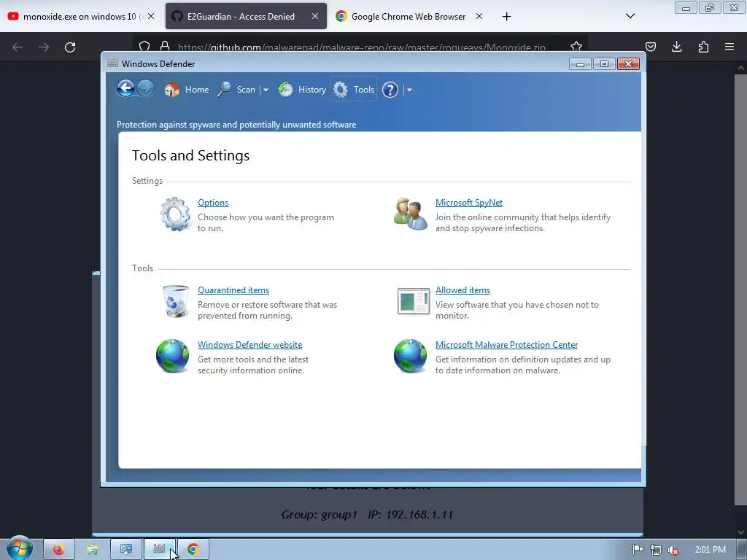Click the Action Center flag tray icon
This screenshot has width=747, height=560.
click(x=638, y=550)
